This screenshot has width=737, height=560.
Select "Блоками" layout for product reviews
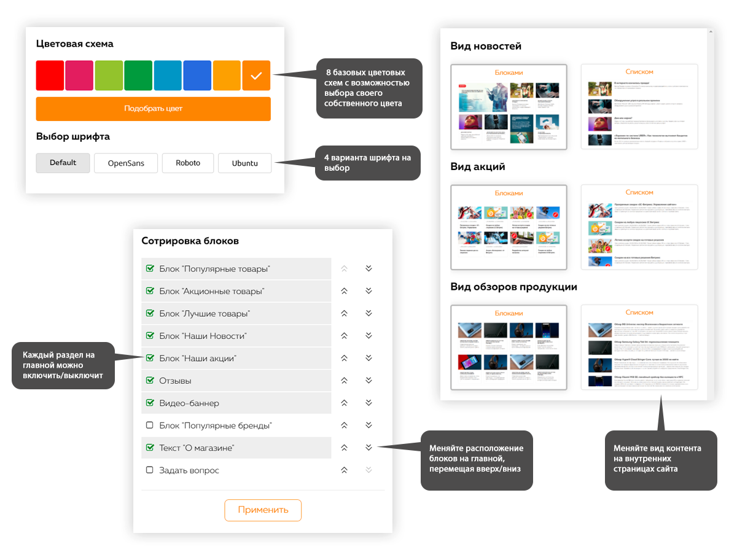(508, 348)
